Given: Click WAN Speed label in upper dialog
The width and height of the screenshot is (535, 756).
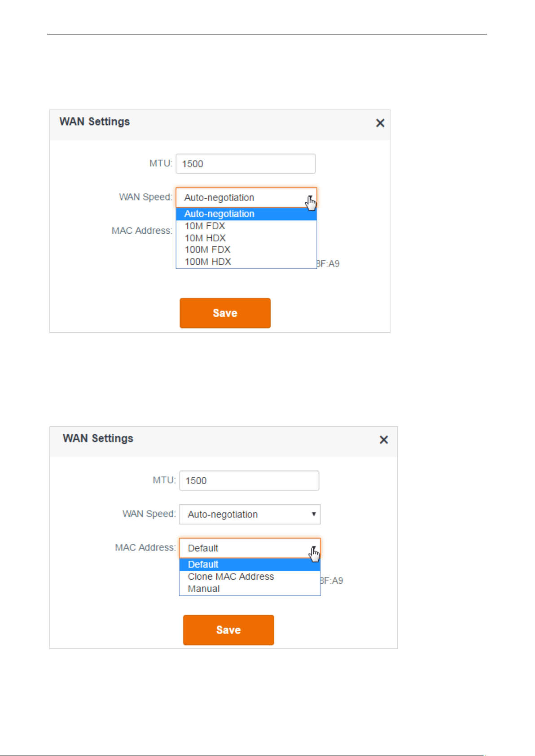Looking at the screenshot, I should click(x=146, y=197).
